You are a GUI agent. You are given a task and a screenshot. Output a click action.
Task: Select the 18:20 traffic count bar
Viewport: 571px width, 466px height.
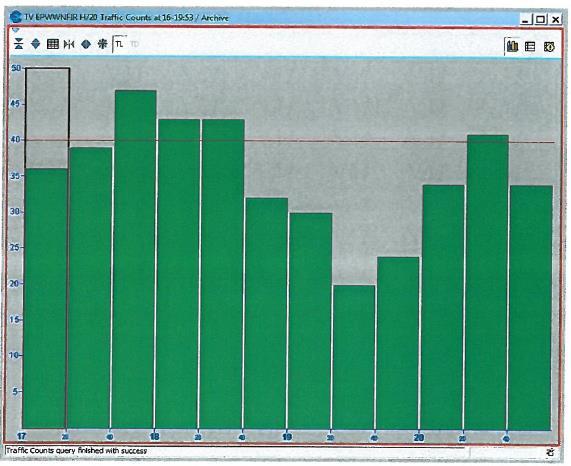(x=223, y=274)
